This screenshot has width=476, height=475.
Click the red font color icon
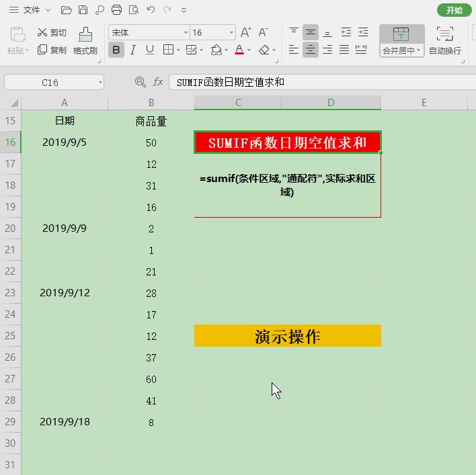(x=239, y=50)
